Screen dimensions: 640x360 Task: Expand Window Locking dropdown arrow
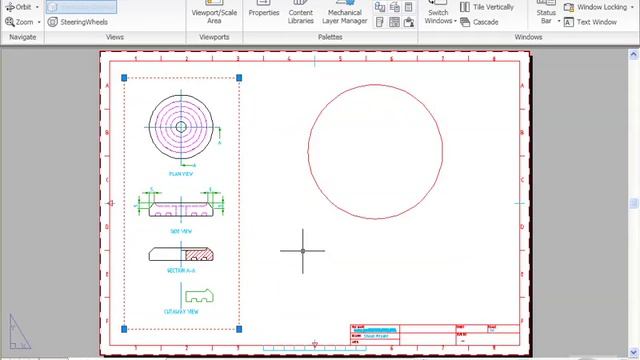632,7
